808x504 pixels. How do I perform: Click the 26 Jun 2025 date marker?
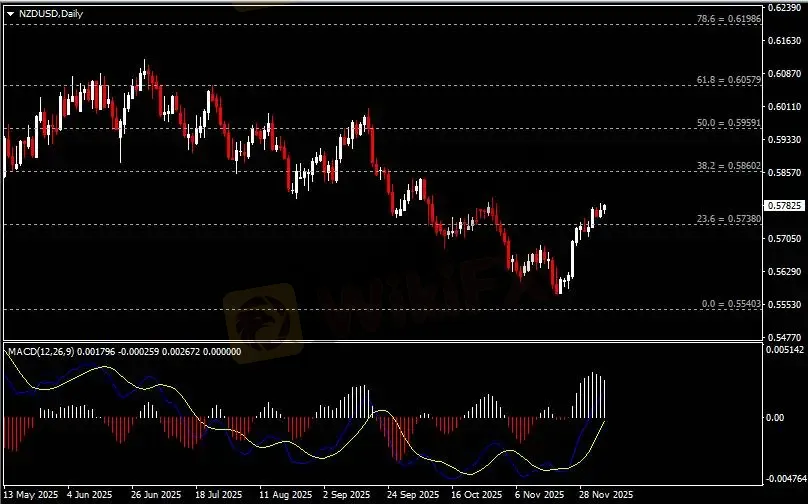[x=156, y=495]
